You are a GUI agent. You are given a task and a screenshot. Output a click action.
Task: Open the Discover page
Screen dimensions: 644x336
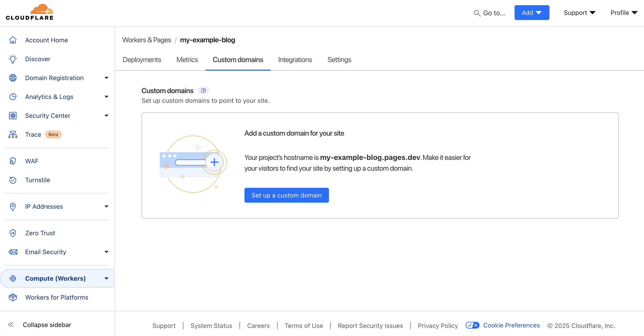point(38,59)
